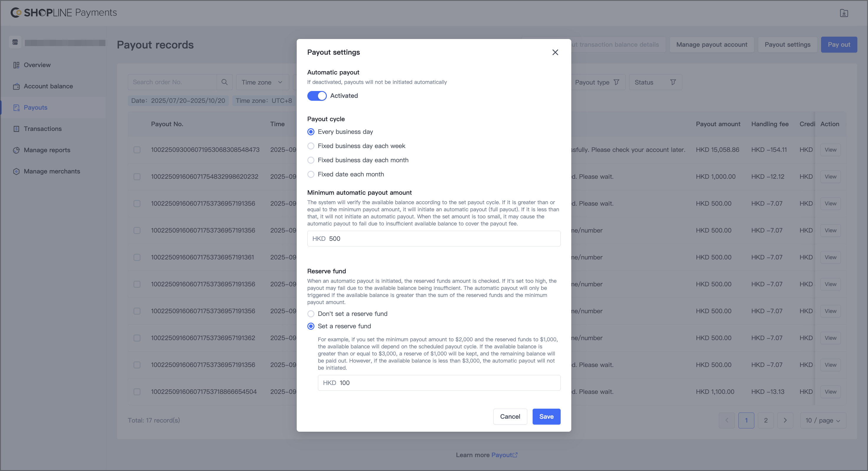868x471 pixels.
Task: Open Payouts in the sidebar
Action: (35, 108)
